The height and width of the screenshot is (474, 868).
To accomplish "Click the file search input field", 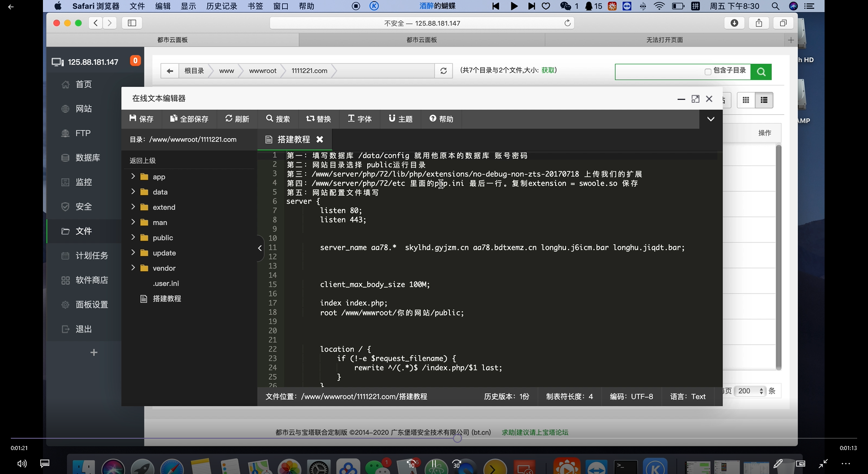I will click(x=658, y=71).
